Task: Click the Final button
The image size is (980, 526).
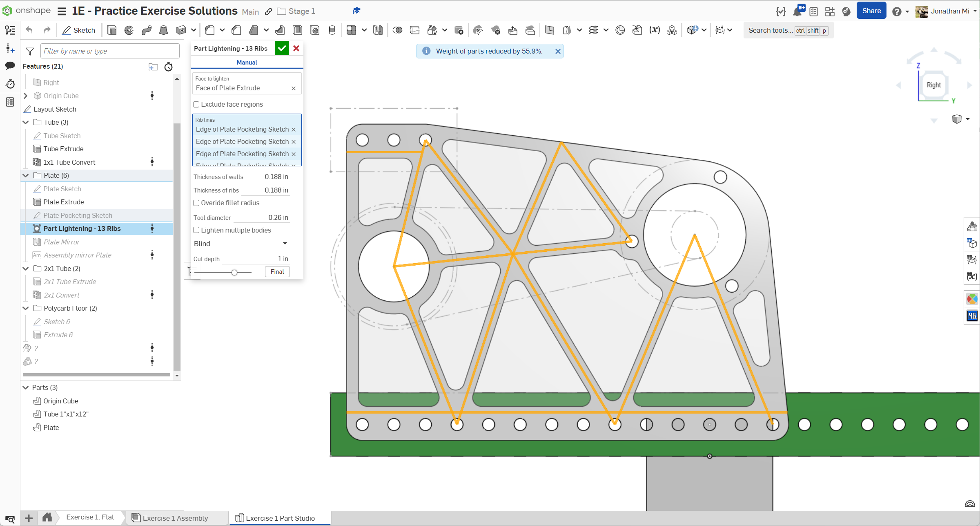Action: 277,272
